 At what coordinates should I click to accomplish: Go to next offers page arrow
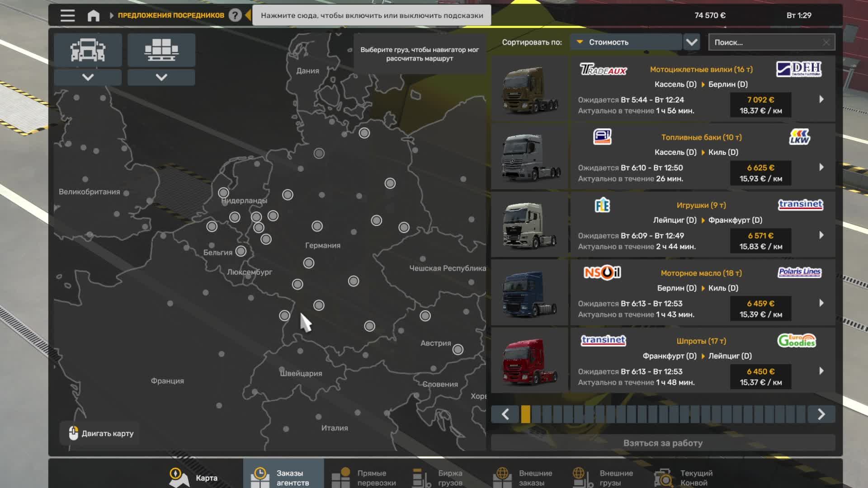(821, 414)
